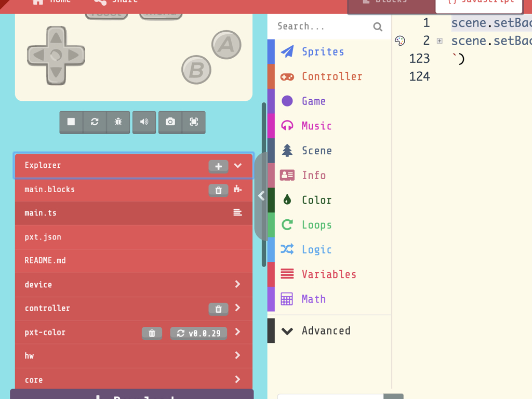Open the README.md file
The width and height of the screenshot is (532, 399).
[134, 261]
